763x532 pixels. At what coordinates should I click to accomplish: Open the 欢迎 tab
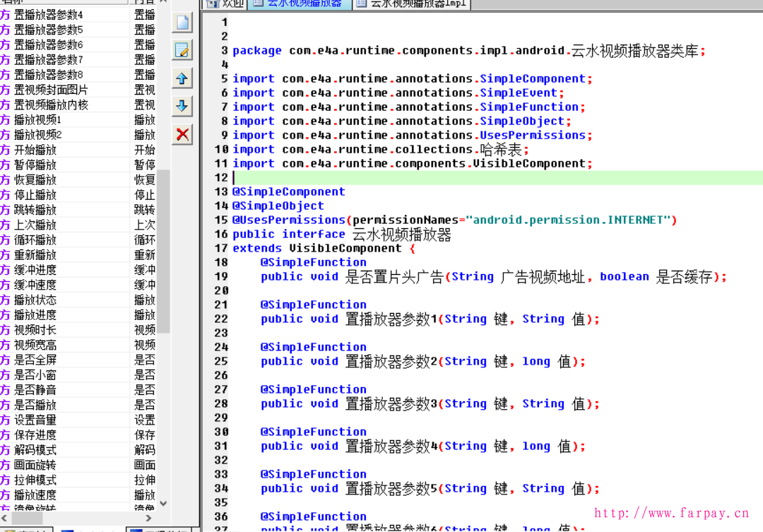click(224, 4)
